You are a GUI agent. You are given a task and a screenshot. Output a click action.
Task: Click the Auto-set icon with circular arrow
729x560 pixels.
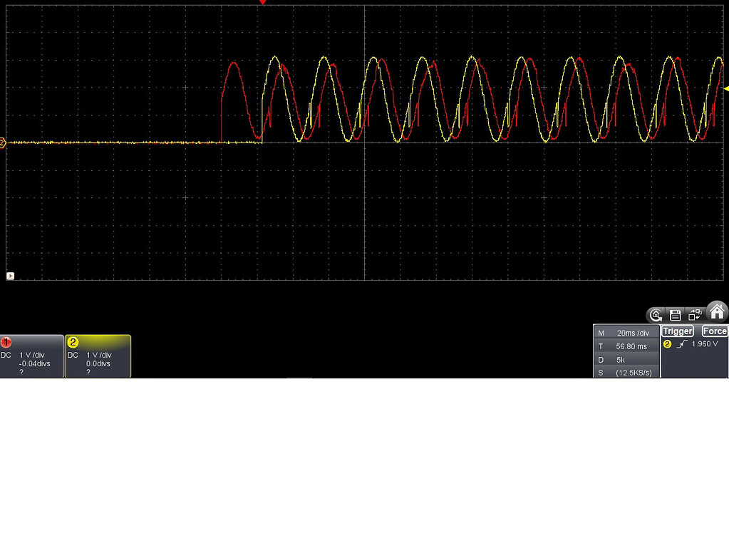tap(655, 314)
